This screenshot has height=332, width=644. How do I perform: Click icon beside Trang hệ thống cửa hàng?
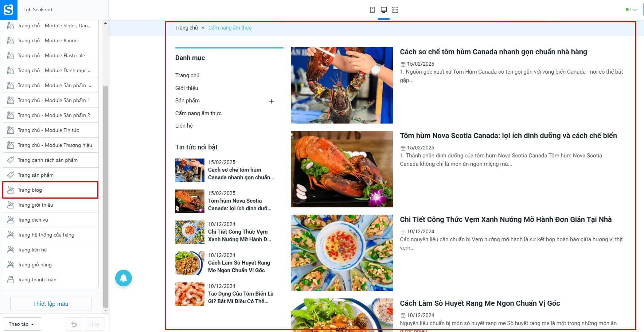[11, 235]
